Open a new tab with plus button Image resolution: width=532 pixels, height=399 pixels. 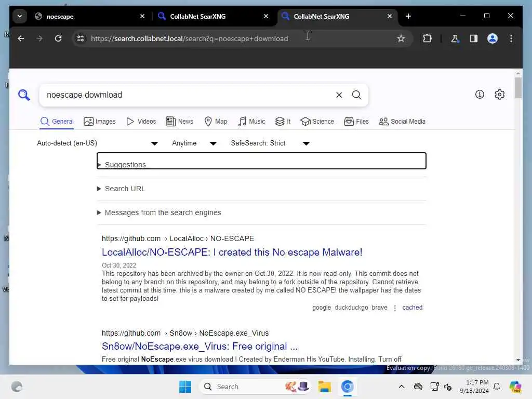point(408,16)
